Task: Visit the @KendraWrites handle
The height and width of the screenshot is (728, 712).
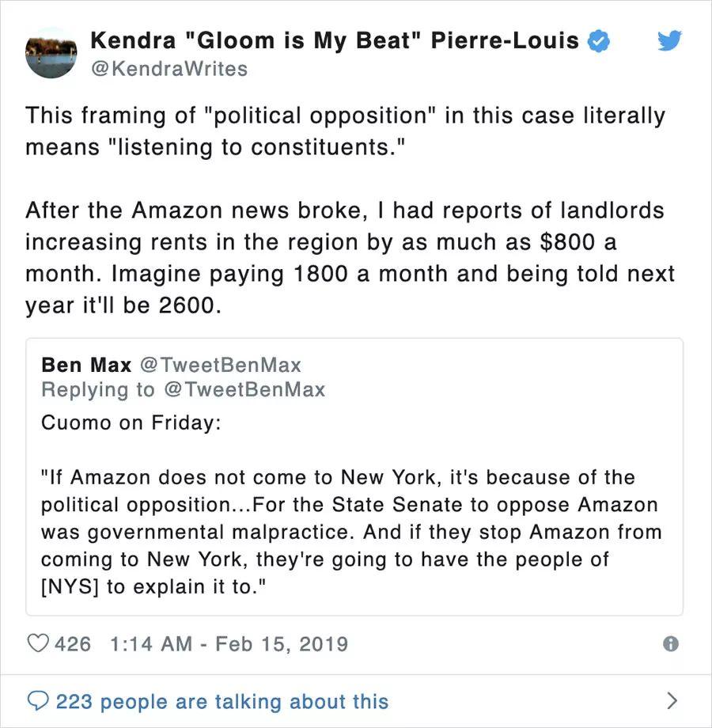Action: [169, 69]
